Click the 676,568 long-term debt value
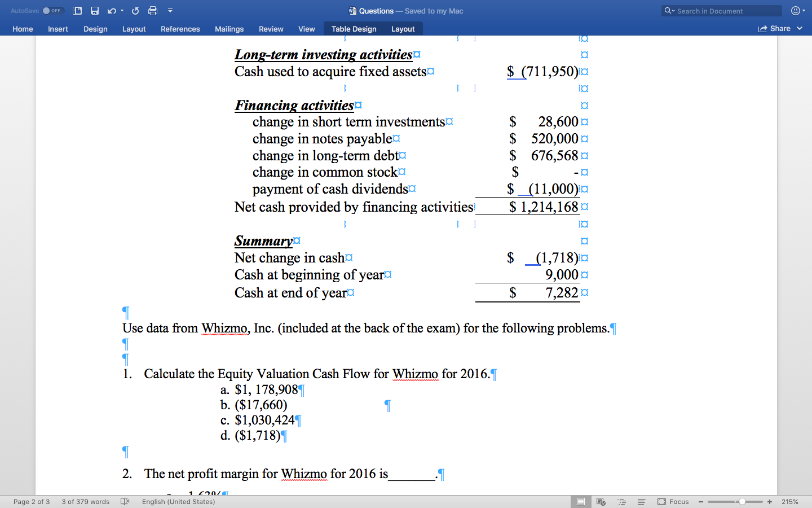This screenshot has height=508, width=812. [x=555, y=156]
